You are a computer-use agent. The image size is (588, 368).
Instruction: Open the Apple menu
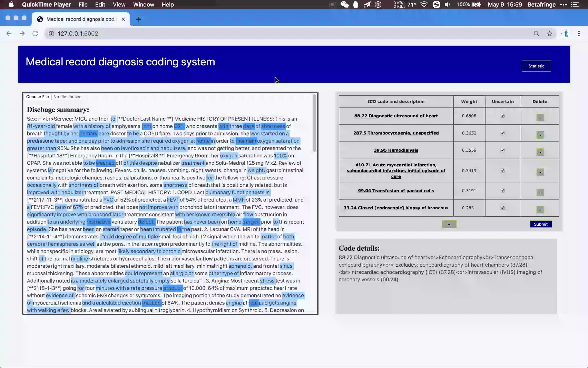click(11, 4)
